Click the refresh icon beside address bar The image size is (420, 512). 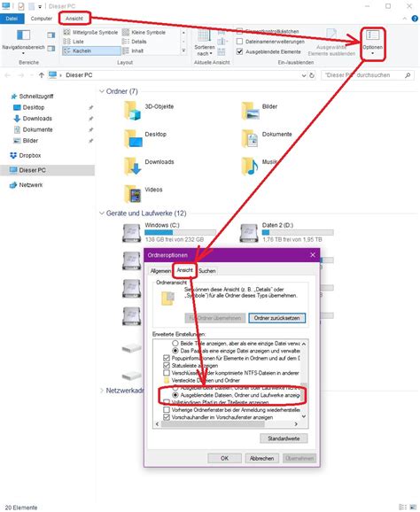tap(312, 75)
